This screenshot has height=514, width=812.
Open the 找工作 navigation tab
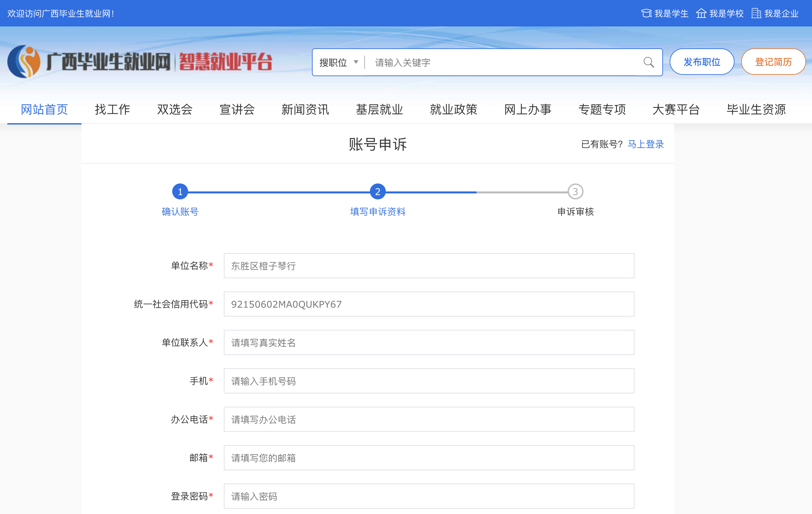tap(112, 110)
